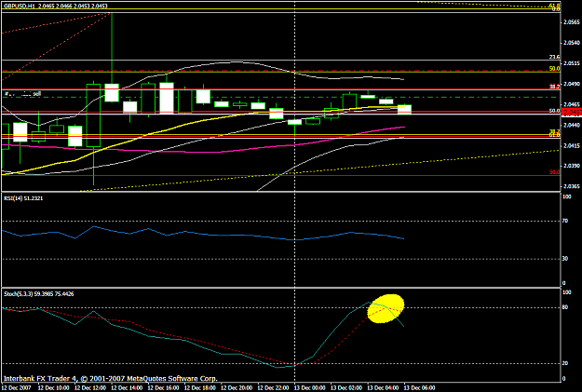Viewport: 582px width, 392px height.
Task: Click the 12 Dec 16:00 time label
Action: (x=164, y=388)
